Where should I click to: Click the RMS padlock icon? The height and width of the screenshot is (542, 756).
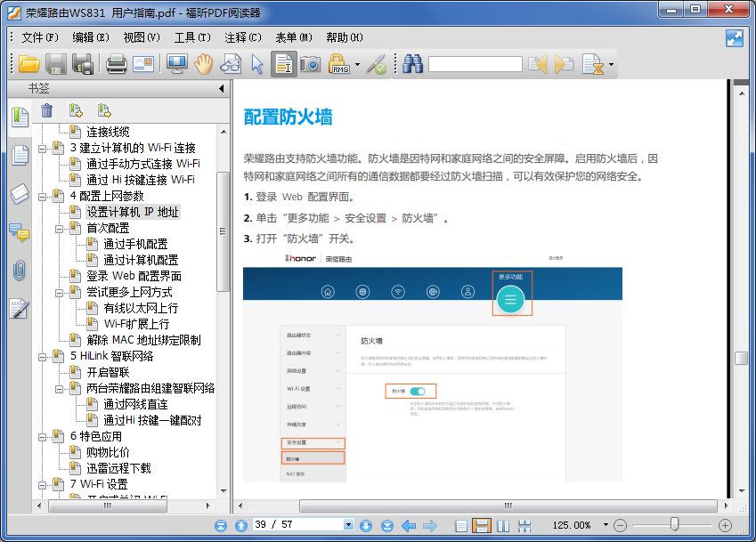tap(339, 64)
